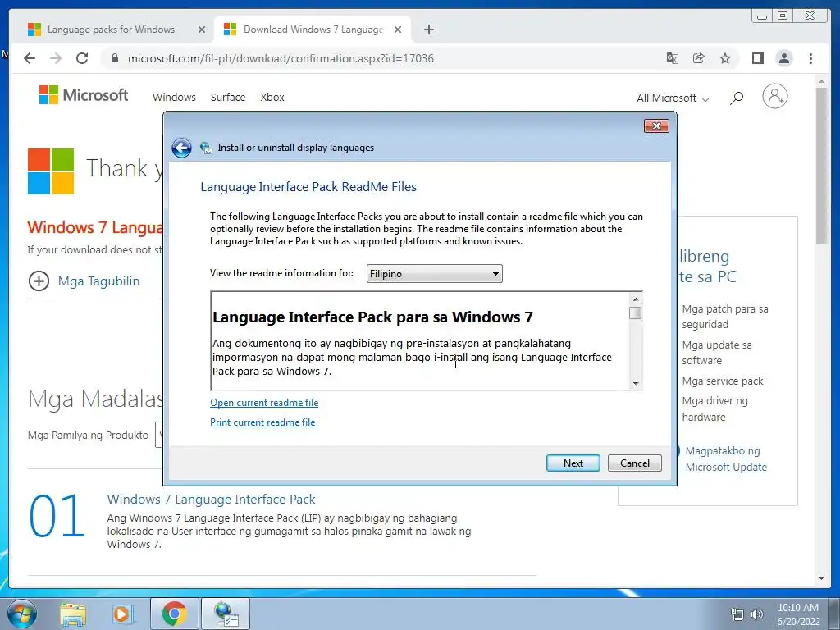
Task: Open a new Chrome tab with plus
Action: click(x=428, y=30)
